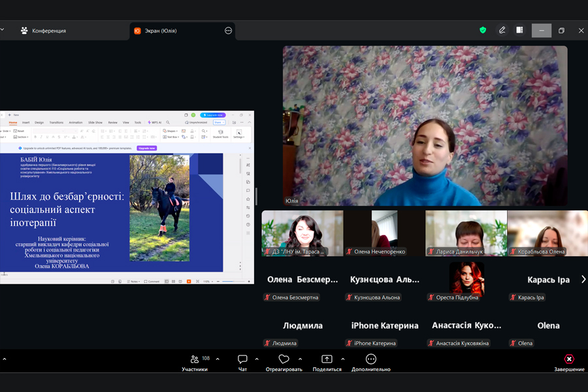Click the WPS AI button

pos(154,122)
